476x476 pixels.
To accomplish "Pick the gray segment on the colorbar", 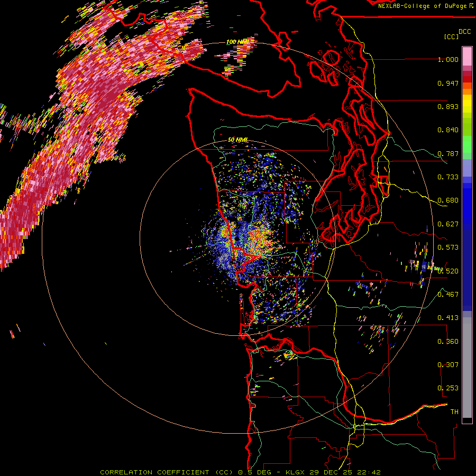I will (x=467, y=368).
